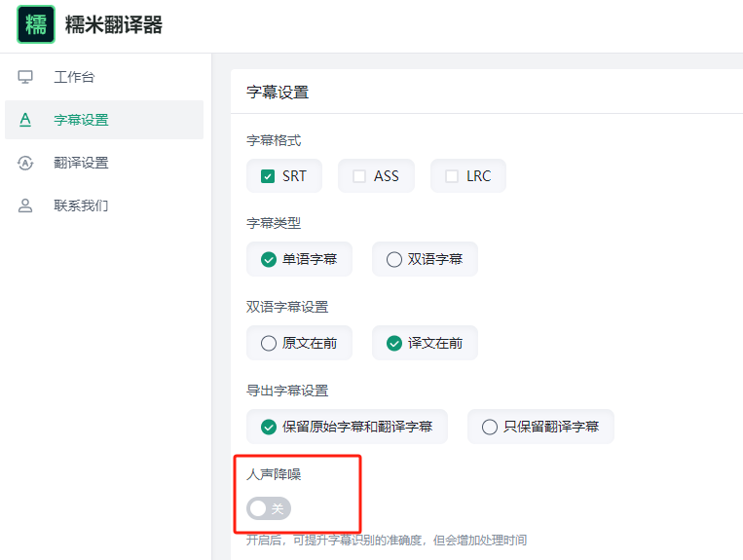This screenshot has height=560, width=743.
Task: Select 保留原始字幕和翻译字幕 export option
Action: [x=269, y=427]
